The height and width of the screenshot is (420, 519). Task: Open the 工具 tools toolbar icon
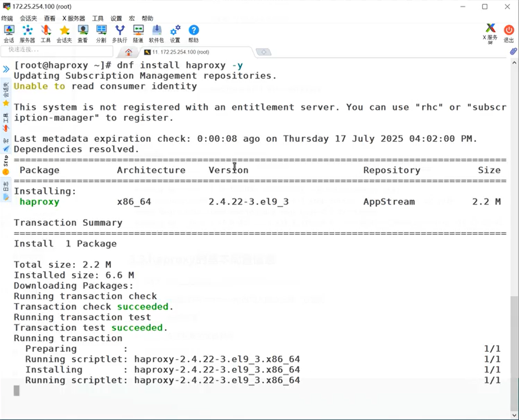coord(46,34)
